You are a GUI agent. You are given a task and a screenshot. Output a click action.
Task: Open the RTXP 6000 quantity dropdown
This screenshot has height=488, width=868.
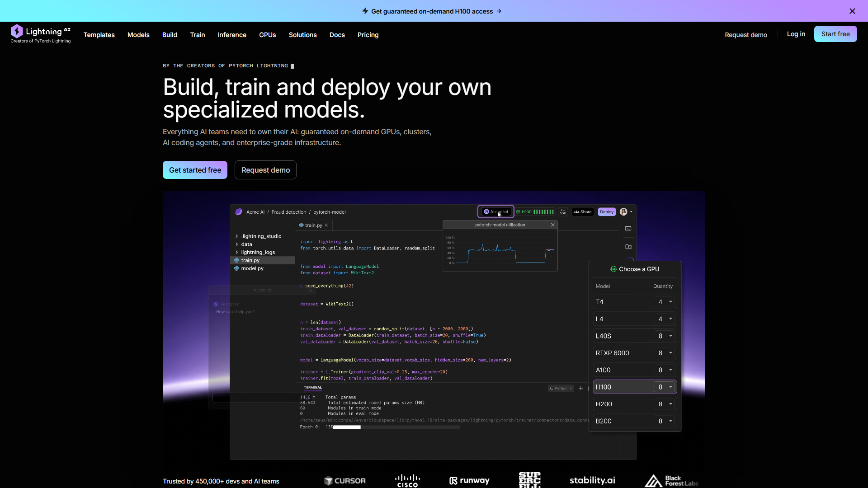(x=665, y=353)
